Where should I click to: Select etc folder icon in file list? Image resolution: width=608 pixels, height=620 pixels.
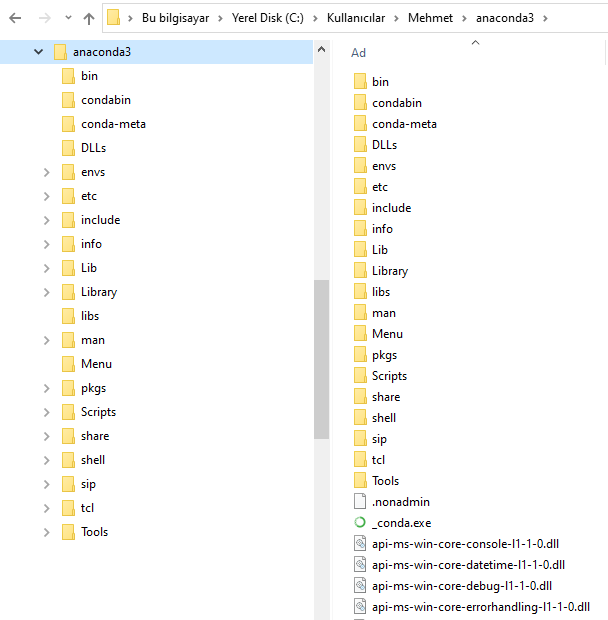(x=360, y=186)
